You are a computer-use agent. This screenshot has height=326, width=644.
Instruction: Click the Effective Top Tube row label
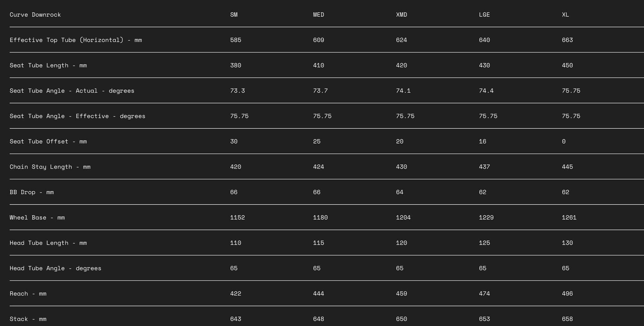(76, 40)
